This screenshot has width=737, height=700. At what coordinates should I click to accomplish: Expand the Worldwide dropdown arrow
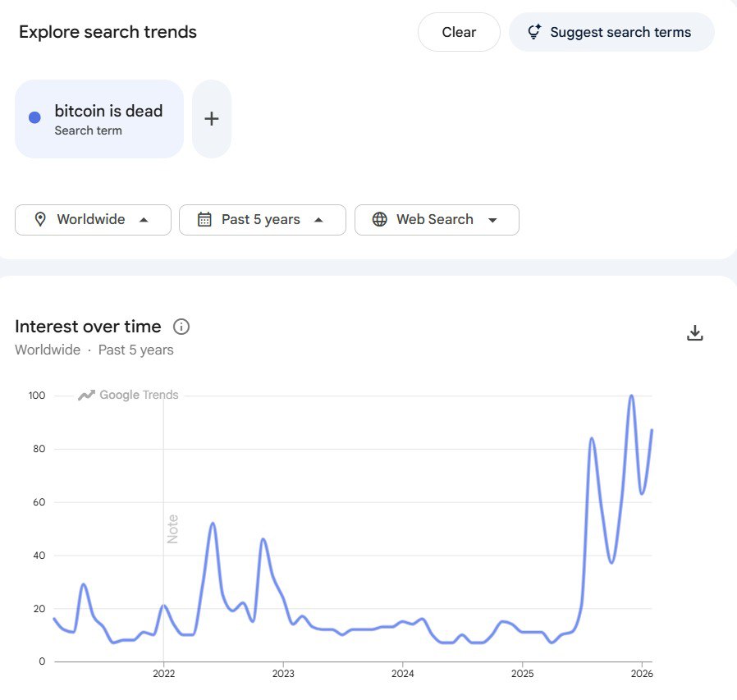(x=144, y=220)
